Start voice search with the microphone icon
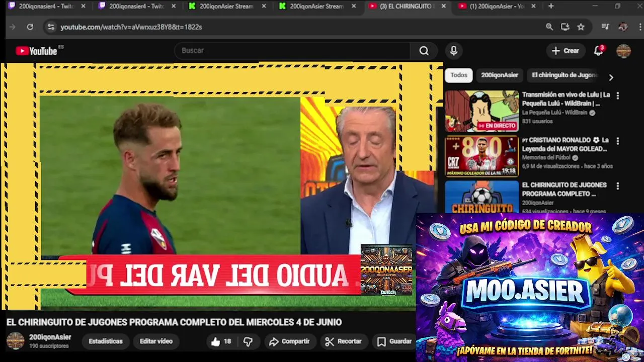The height and width of the screenshot is (362, 644). pos(453,51)
